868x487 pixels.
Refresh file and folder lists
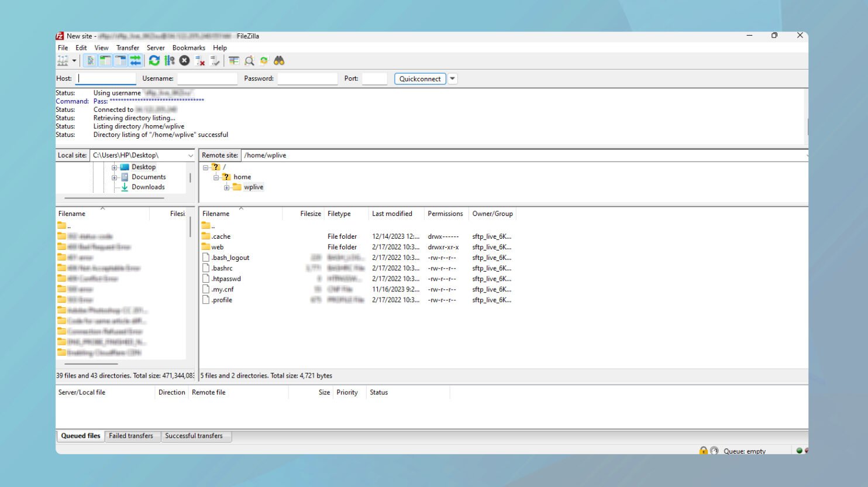pyautogui.click(x=154, y=60)
